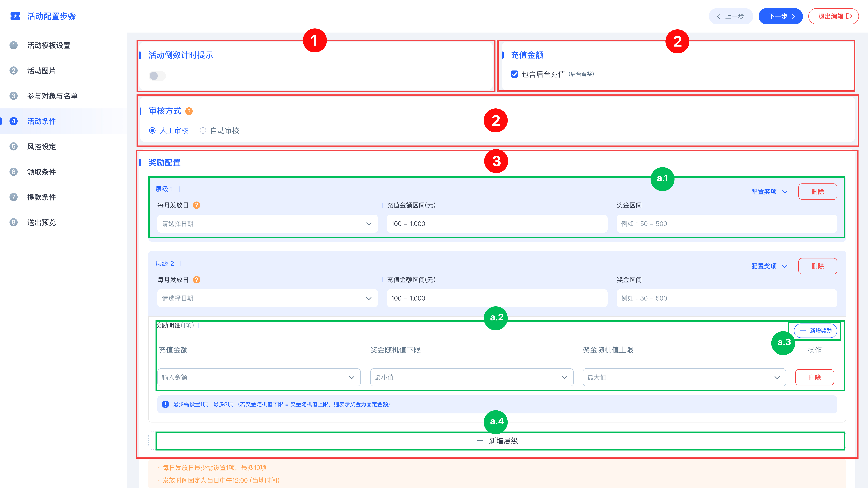
Task: Toggle the 活动倒数计时提示 switch
Action: click(x=157, y=76)
